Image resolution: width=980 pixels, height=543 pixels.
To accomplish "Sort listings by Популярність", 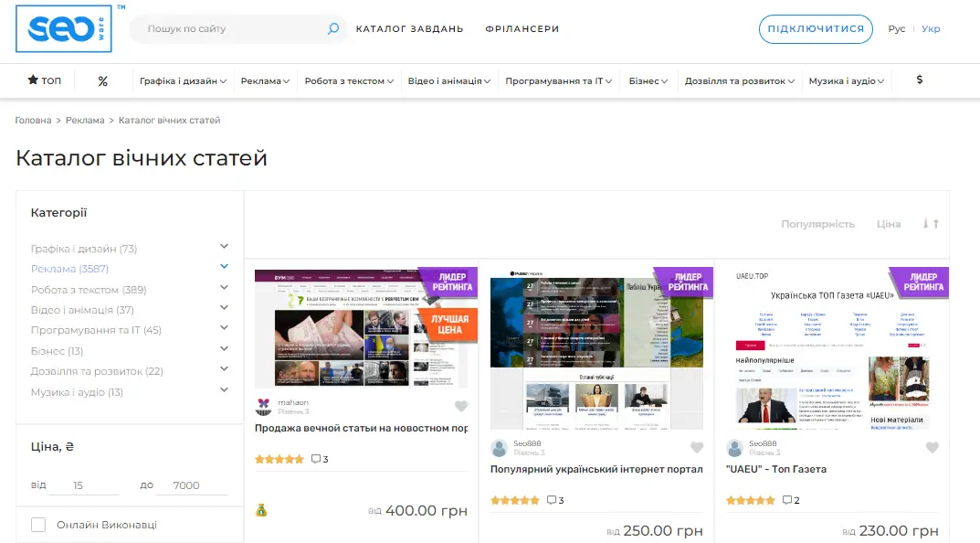I will (x=817, y=224).
